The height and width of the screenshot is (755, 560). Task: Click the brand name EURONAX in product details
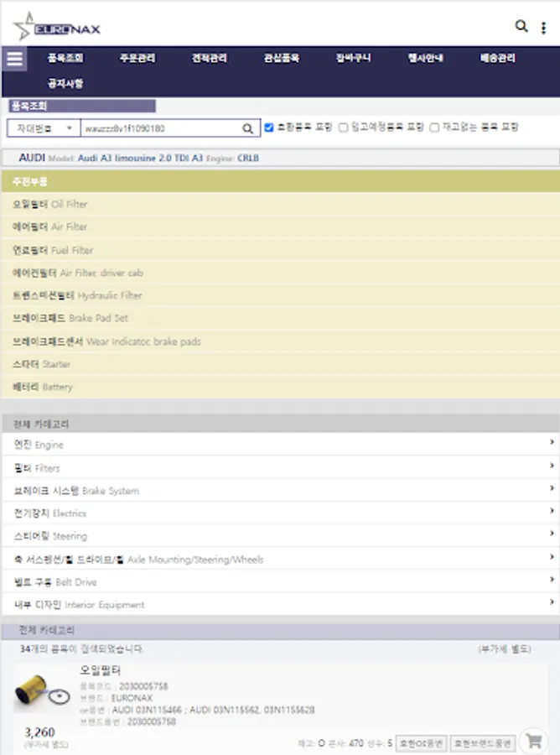point(132,698)
